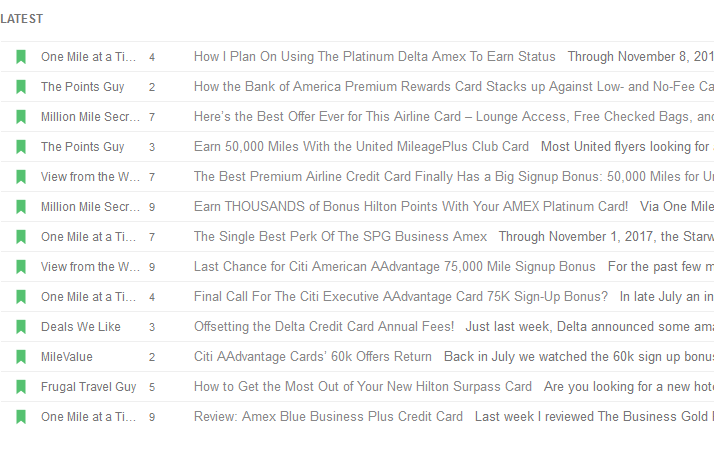The image size is (714, 455).
Task: Open 'Review: Amex Blue Business Plus Credit Card'
Action: pos(328,417)
